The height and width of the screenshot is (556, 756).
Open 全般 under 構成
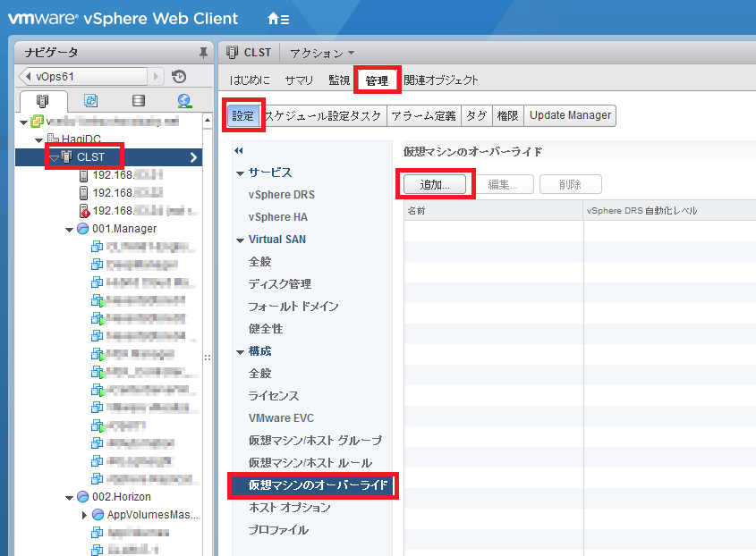click(259, 374)
